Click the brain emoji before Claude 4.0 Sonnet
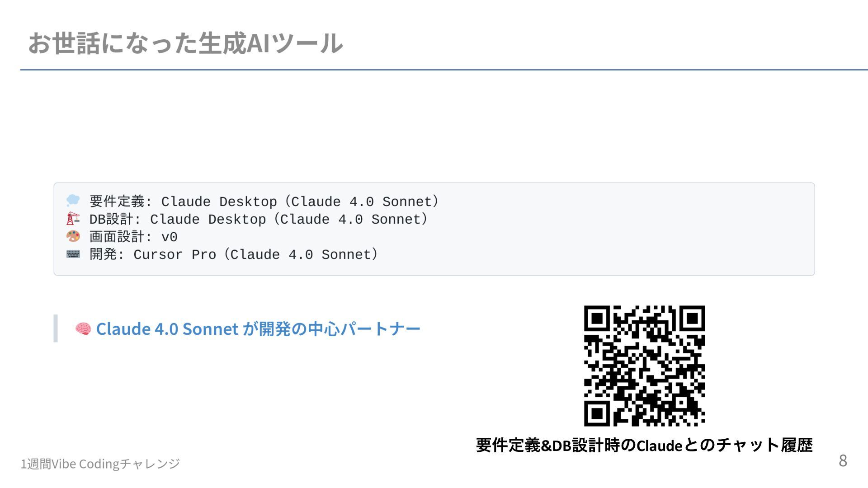This screenshot has width=868, height=488. (x=83, y=329)
